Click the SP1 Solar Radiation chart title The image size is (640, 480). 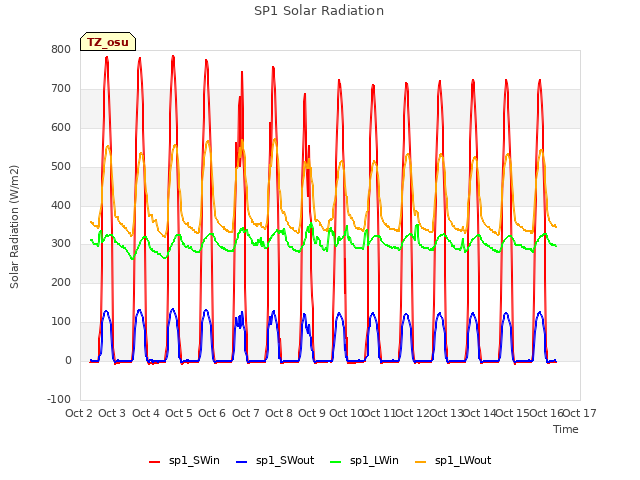pyautogui.click(x=319, y=11)
